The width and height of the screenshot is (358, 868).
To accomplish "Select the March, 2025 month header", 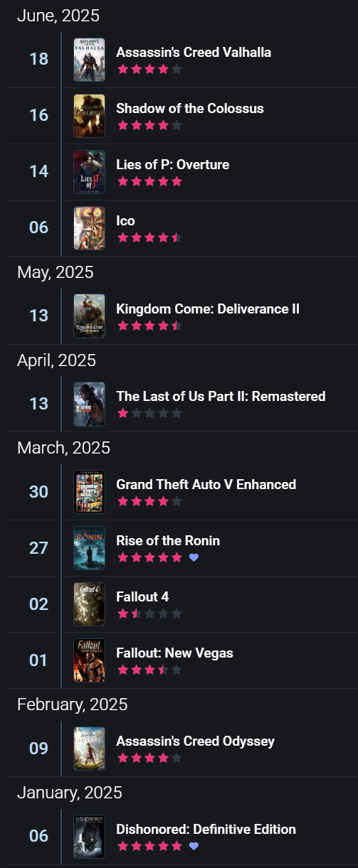I will tap(63, 448).
